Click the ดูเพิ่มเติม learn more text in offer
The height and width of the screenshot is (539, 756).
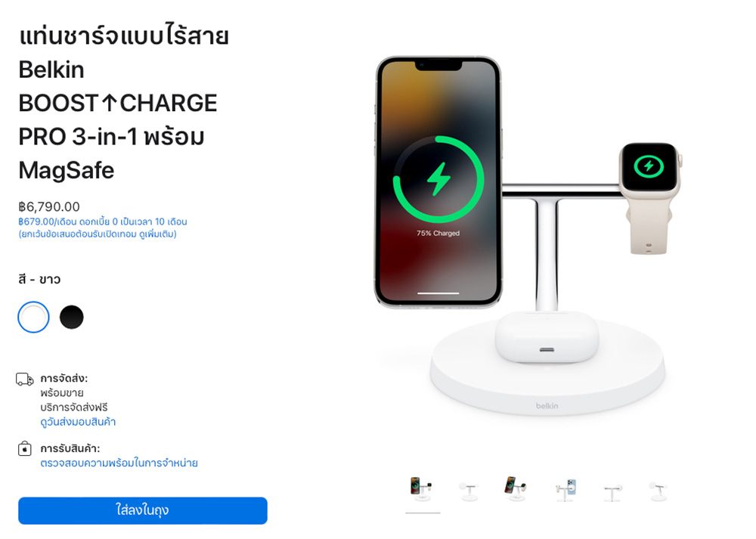pyautogui.click(x=158, y=234)
